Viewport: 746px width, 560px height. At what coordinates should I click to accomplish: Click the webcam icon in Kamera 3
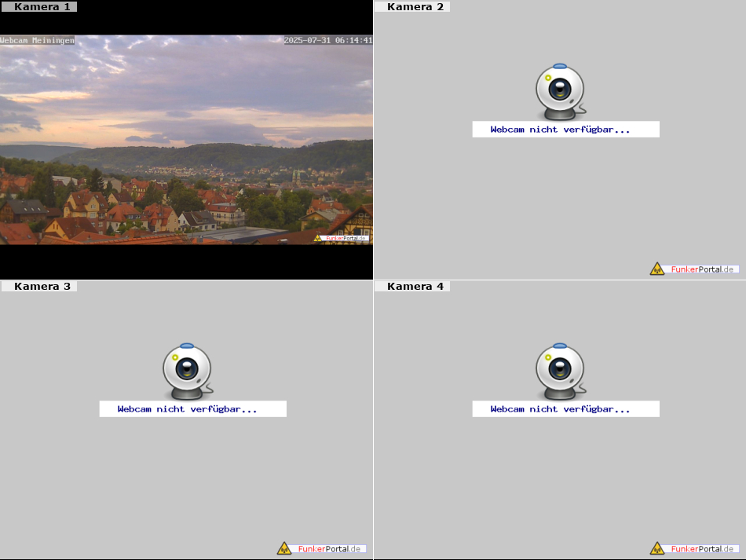[x=188, y=372]
